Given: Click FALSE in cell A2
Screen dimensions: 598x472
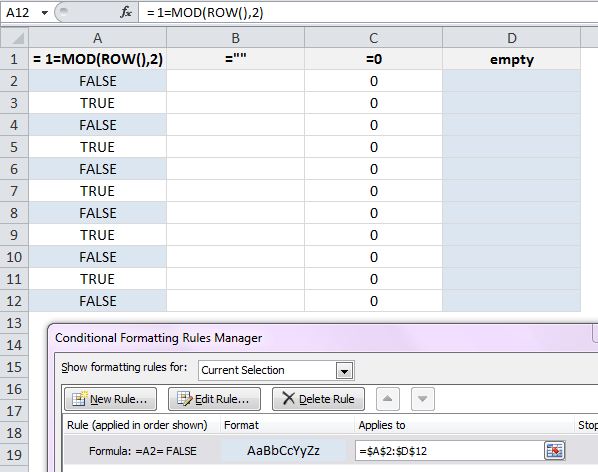Looking at the screenshot, I should 98,81.
